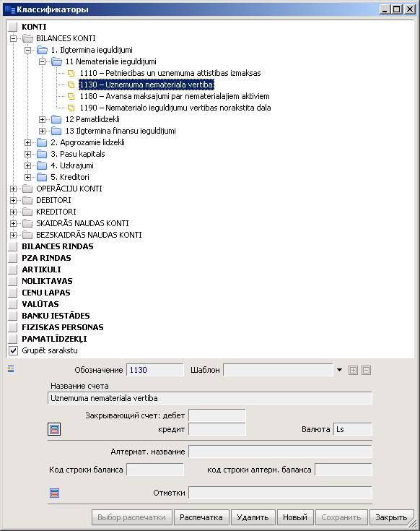Screen dimensions: 420x531
Task: Click the minus icon next to Шаблон
Action: tap(366, 370)
